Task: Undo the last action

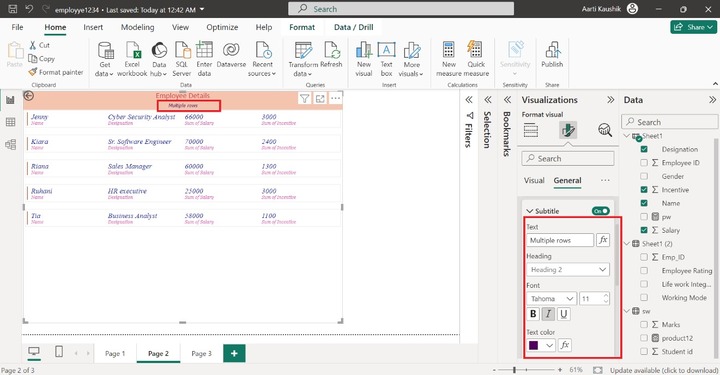Action: coord(29,9)
